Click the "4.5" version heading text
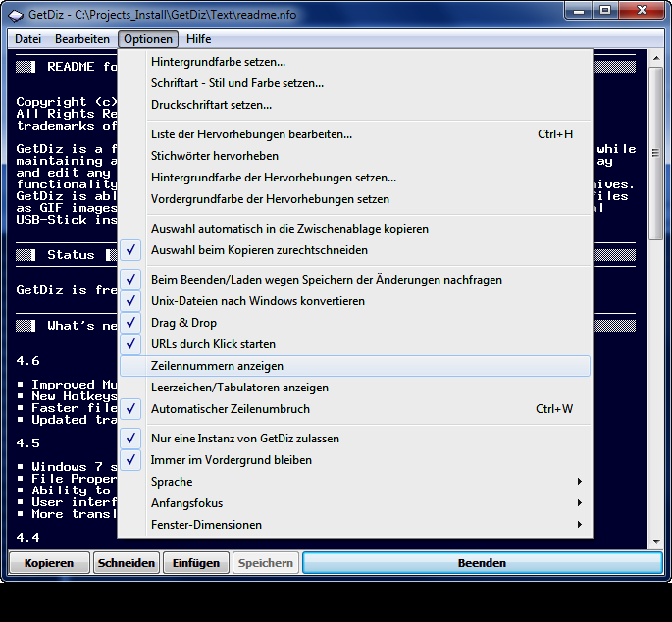 [27, 443]
